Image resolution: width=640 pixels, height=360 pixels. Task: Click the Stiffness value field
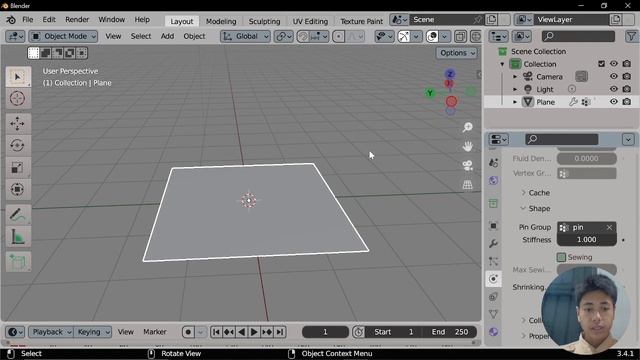(x=587, y=240)
